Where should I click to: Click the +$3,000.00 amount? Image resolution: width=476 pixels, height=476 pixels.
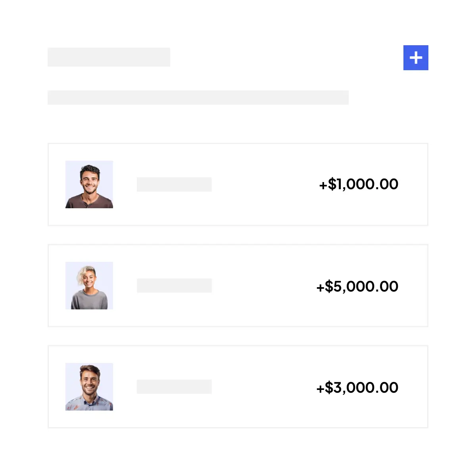357,388
